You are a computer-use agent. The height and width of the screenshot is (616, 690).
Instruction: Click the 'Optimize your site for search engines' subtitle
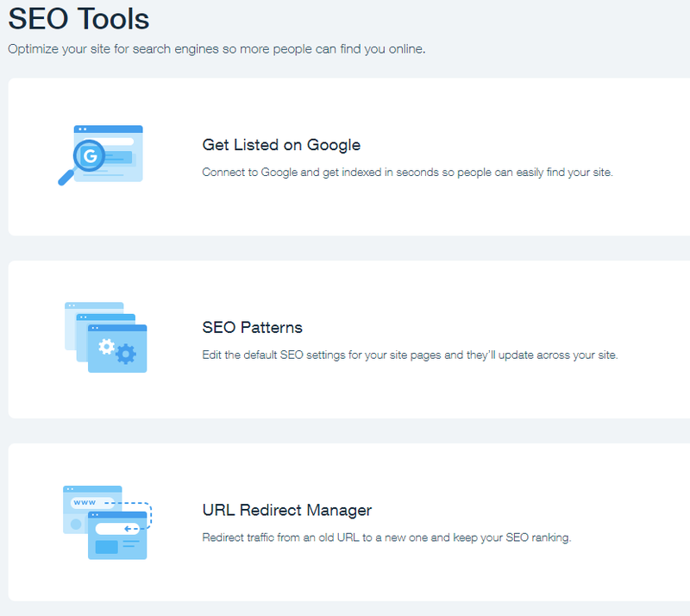click(216, 49)
